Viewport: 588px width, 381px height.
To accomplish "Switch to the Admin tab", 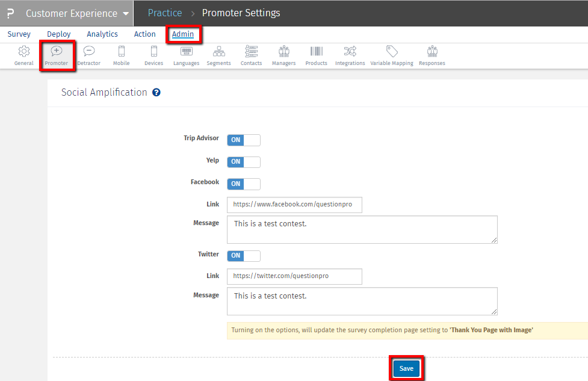I will (183, 34).
